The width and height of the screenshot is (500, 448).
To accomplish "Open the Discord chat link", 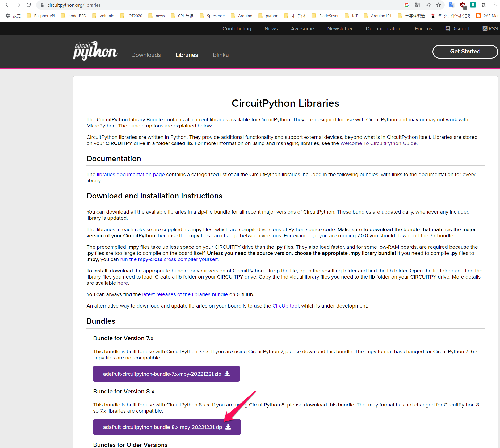I will [x=457, y=28].
